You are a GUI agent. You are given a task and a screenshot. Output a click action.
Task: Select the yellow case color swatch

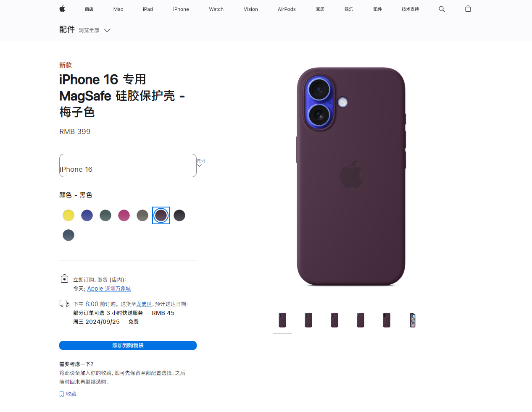point(68,215)
